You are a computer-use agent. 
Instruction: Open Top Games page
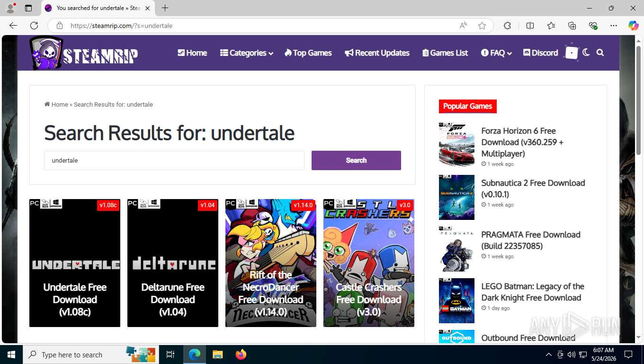click(x=308, y=53)
